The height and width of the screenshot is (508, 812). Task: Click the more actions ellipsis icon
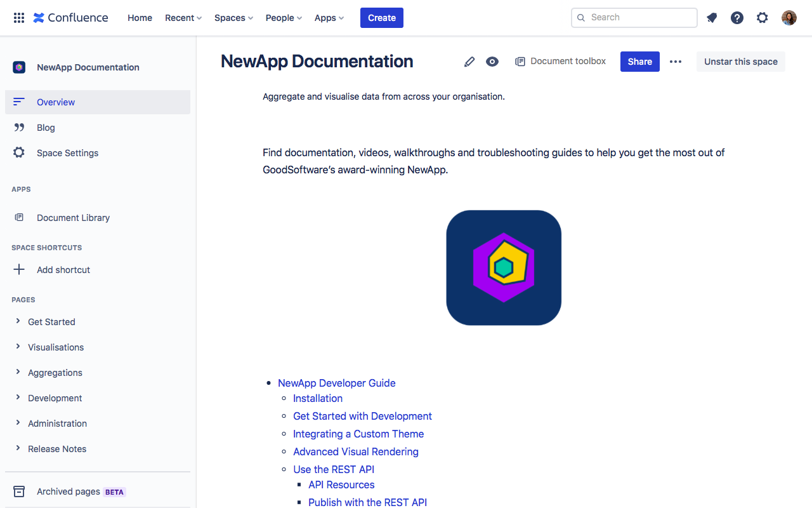coord(676,62)
